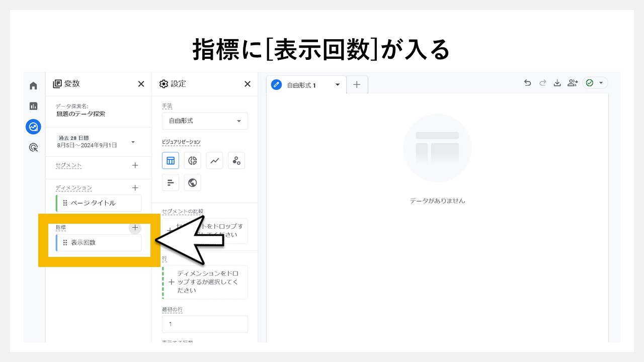Image resolution: width=644 pixels, height=362 pixels.
Task: Enable the bar chart visualization
Action: (170, 183)
